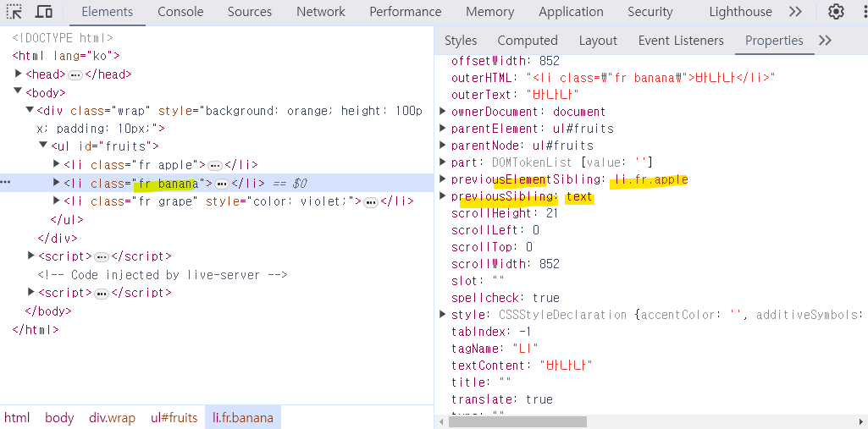Screen dimensions: 868x429
Task: Expand the head element arrow
Action: pyautogui.click(x=19, y=73)
